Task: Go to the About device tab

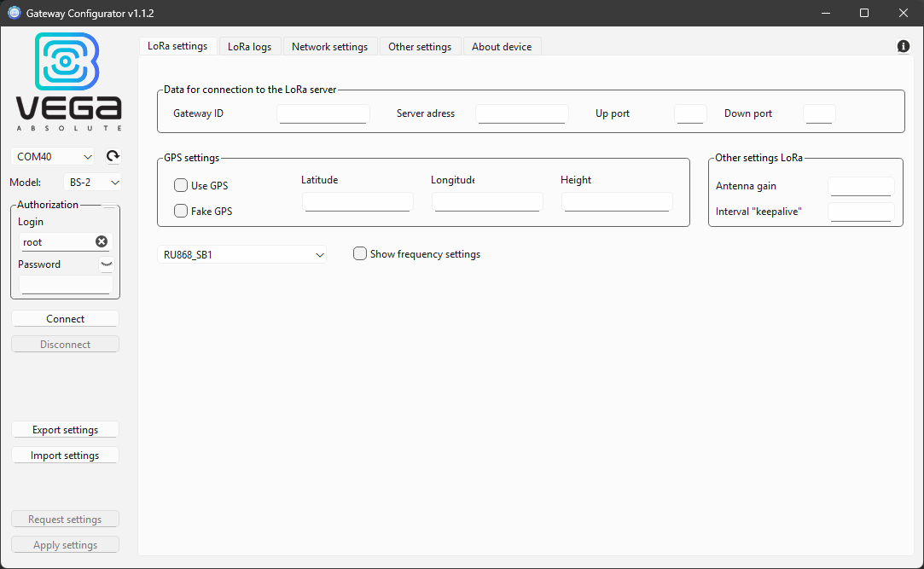Action: coord(502,46)
